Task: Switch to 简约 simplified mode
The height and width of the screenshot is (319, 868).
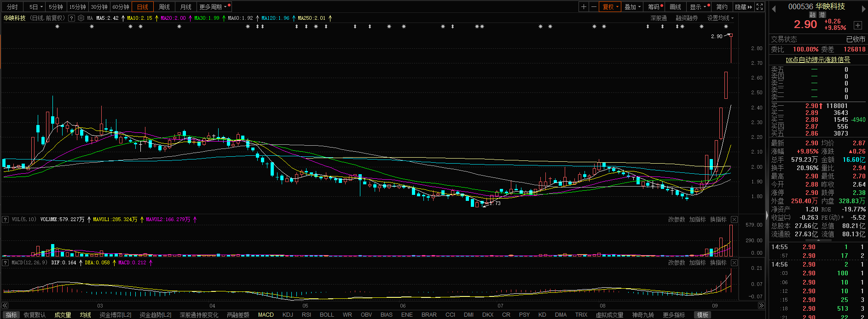Action: tap(722, 7)
